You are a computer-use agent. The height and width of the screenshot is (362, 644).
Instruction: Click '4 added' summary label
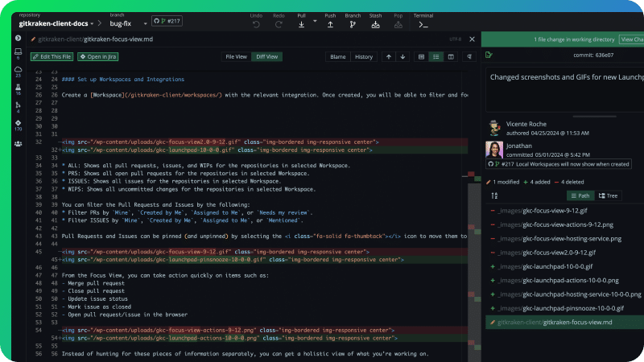(x=537, y=182)
